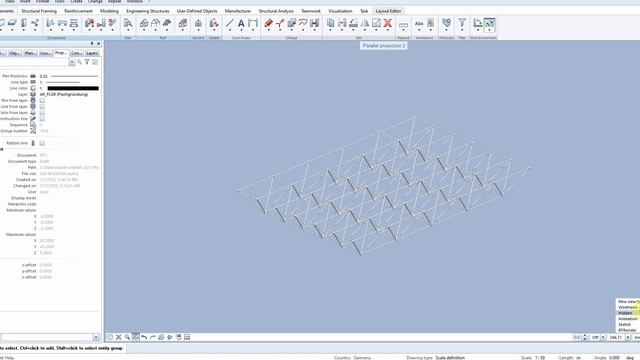Open dropdown arrow under the Filter icon
The width and height of the screenshot is (640, 360).
[x=462, y=31]
